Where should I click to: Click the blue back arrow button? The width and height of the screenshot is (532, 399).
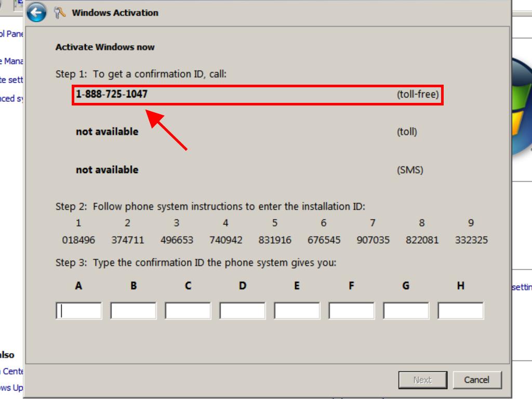click(36, 13)
